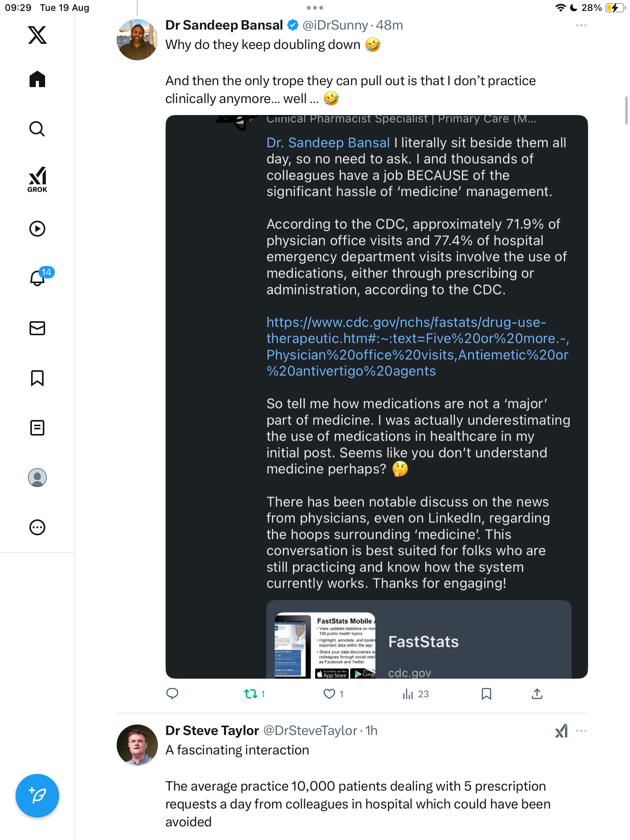This screenshot has height=840, width=630.
Task: Bookmark Dr Sandeep Bansal's post
Action: point(486,694)
